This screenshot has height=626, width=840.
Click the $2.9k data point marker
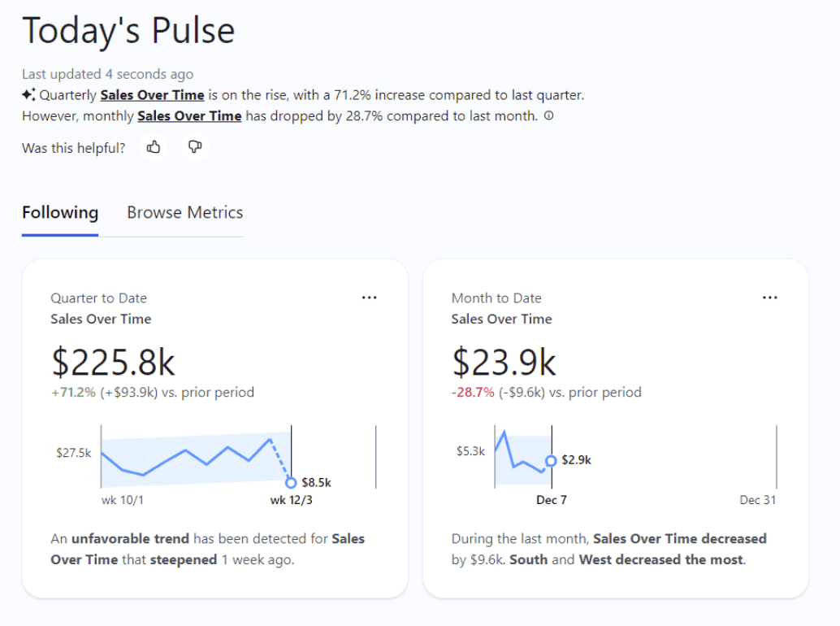549,462
